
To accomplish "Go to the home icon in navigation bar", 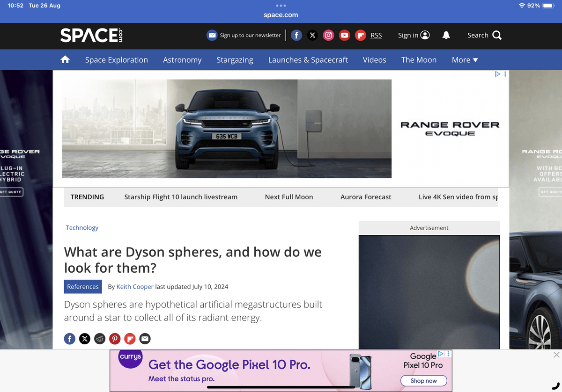I will pyautogui.click(x=65, y=59).
